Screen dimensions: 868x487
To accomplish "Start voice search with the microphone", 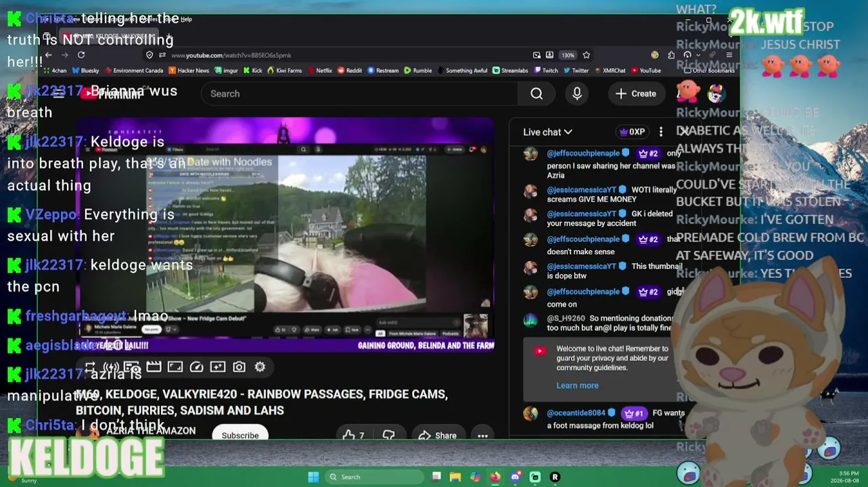I will [577, 93].
